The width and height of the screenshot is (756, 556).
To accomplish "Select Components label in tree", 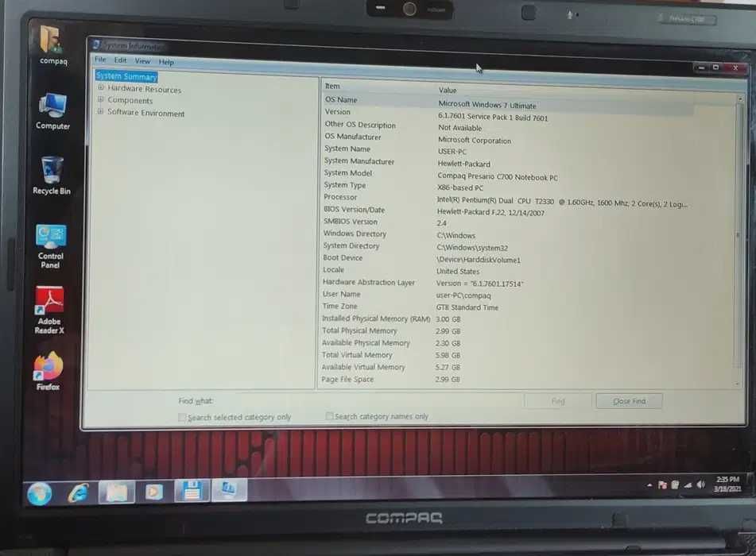I will coord(130,100).
